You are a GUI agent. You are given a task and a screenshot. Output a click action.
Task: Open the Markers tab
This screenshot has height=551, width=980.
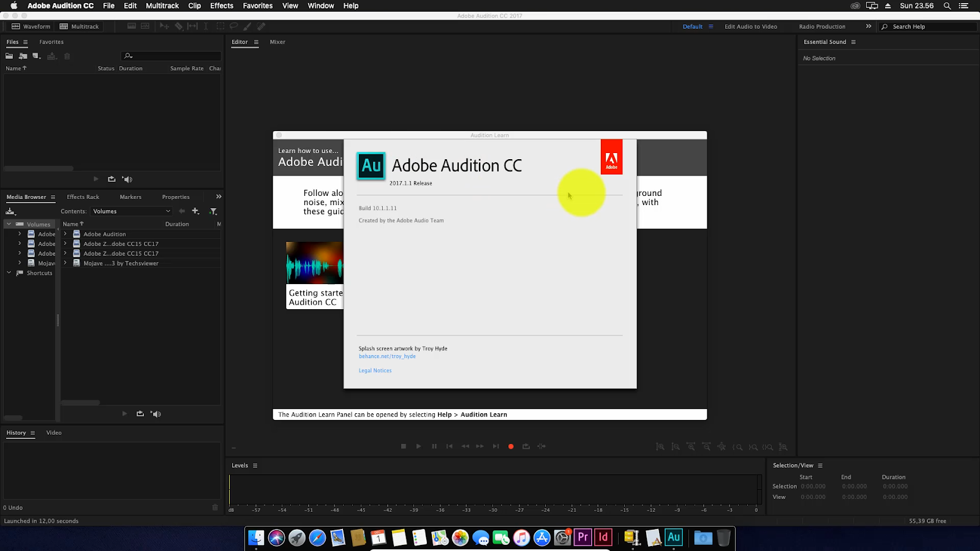point(130,197)
